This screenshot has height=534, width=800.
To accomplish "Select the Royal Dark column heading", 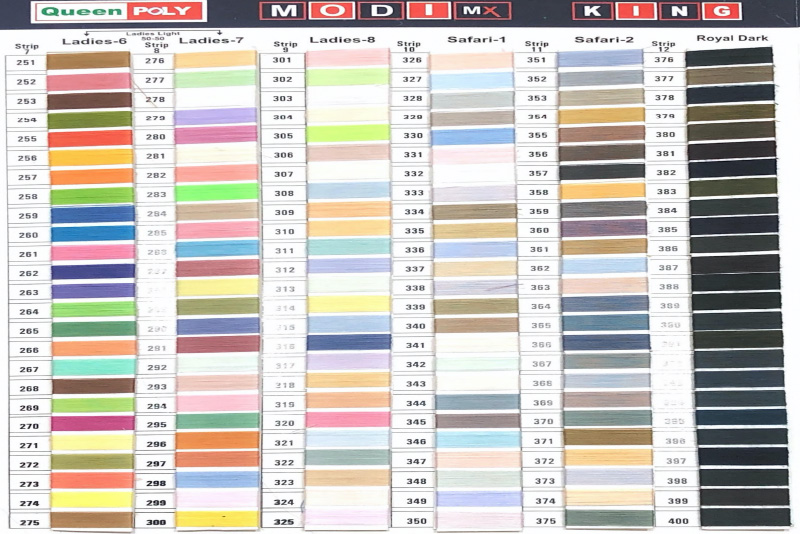I will [732, 38].
